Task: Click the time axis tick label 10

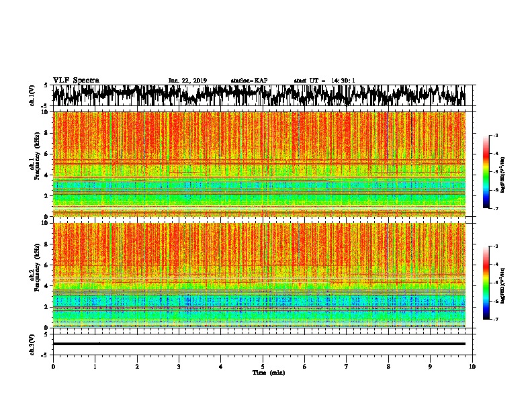Action: tap(472, 367)
